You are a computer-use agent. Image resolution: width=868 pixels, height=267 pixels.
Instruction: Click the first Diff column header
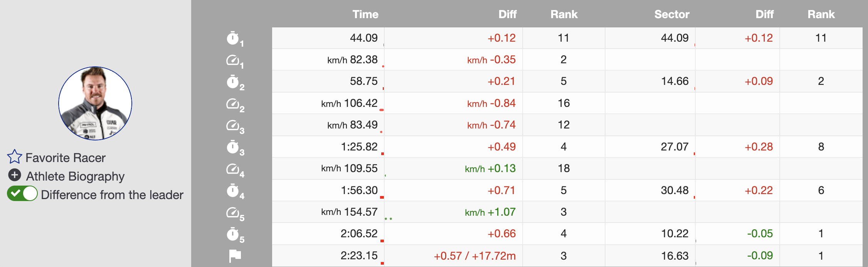coord(507,14)
